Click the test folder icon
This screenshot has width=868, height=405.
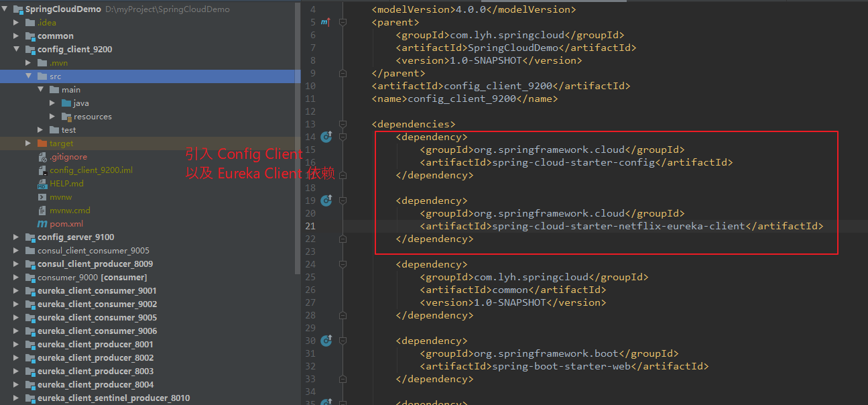pyautogui.click(x=54, y=130)
